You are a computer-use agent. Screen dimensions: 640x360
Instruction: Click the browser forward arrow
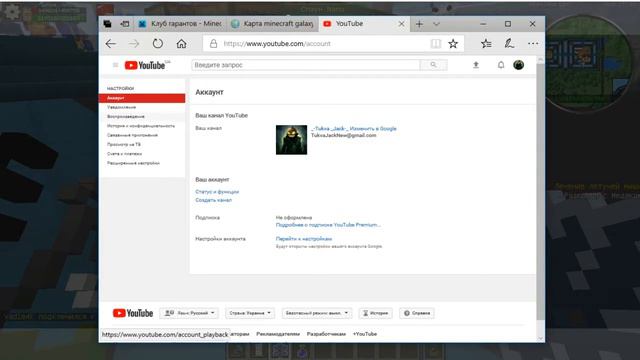tap(134, 44)
